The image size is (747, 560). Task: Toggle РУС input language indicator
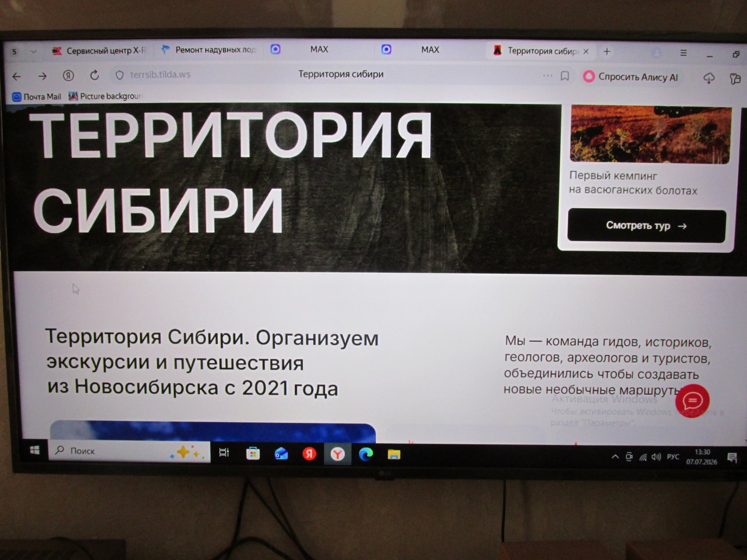[673, 456]
